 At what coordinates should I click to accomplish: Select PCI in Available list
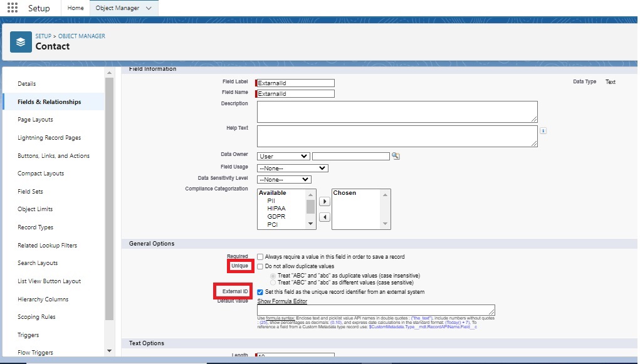[272, 224]
